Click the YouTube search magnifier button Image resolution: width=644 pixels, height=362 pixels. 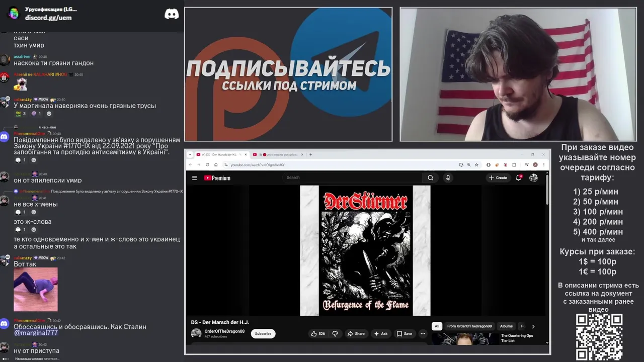(430, 177)
